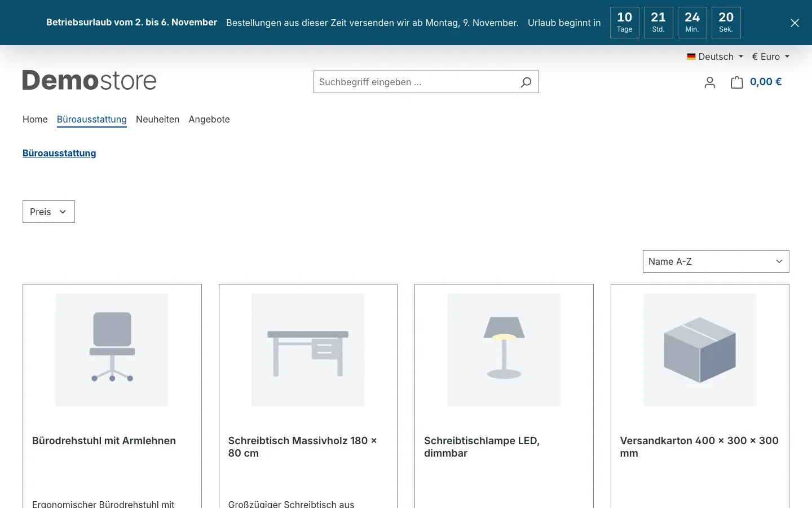Screen dimensions: 812x508
Task: Click the Büroausstattung breadcrumb link
Action: [59, 153]
